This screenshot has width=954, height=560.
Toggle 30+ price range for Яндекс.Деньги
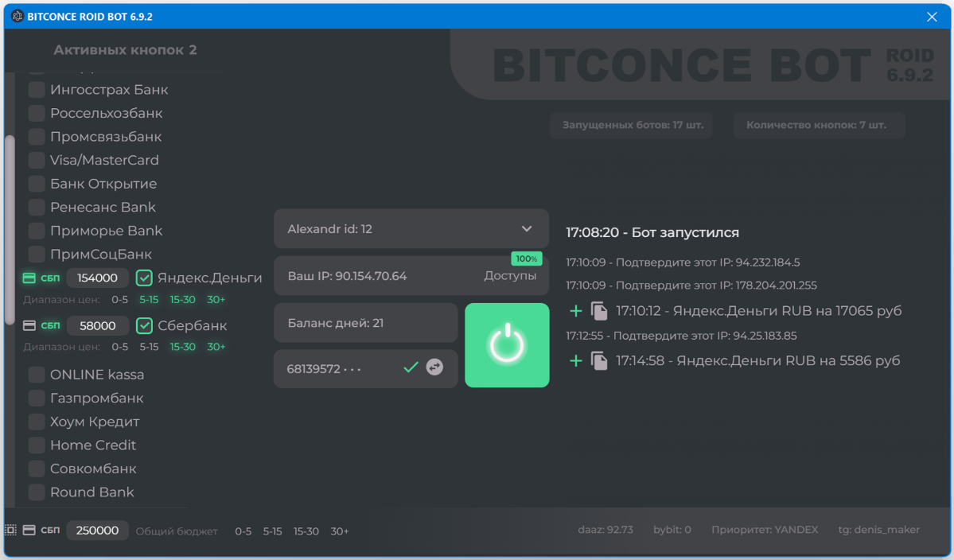click(x=216, y=300)
